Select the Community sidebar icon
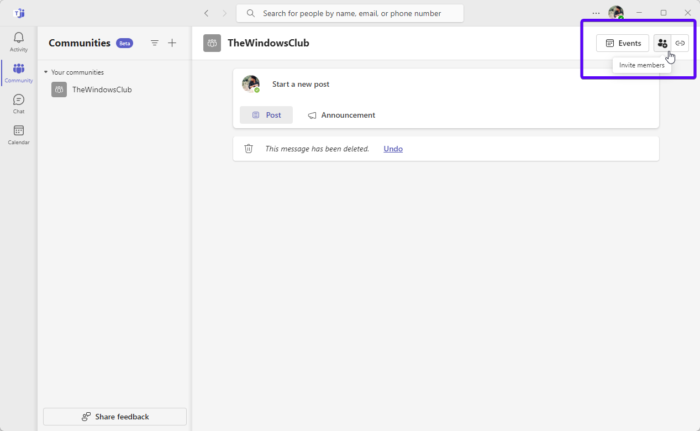This screenshot has height=431, width=700. pyautogui.click(x=18, y=71)
